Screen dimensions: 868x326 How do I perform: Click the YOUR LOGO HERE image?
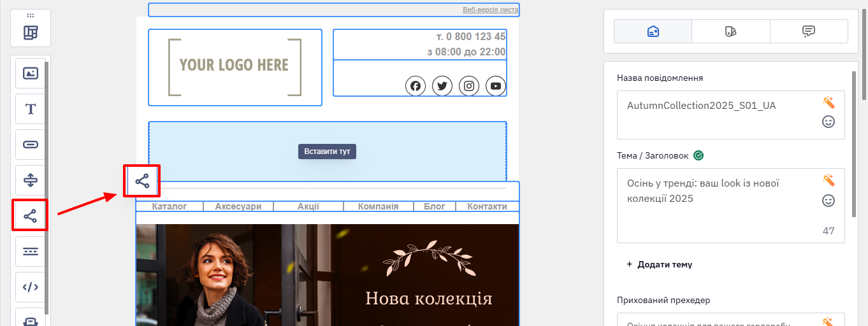[x=235, y=67]
